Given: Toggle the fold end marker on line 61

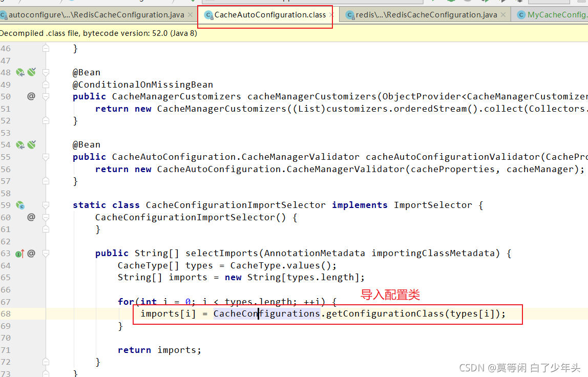Looking at the screenshot, I should pos(46,229).
